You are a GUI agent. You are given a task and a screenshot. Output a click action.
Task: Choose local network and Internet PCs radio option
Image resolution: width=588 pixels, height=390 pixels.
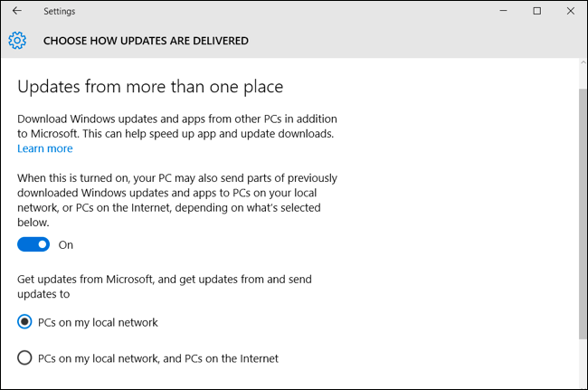coord(25,358)
